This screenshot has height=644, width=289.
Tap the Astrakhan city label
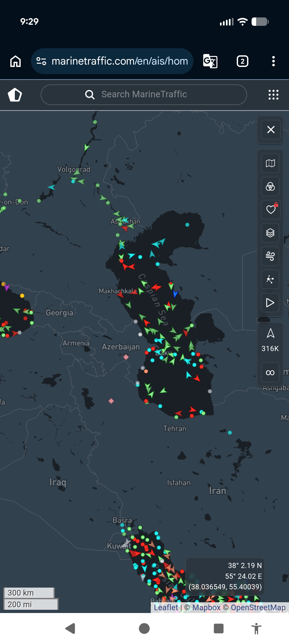click(x=125, y=221)
